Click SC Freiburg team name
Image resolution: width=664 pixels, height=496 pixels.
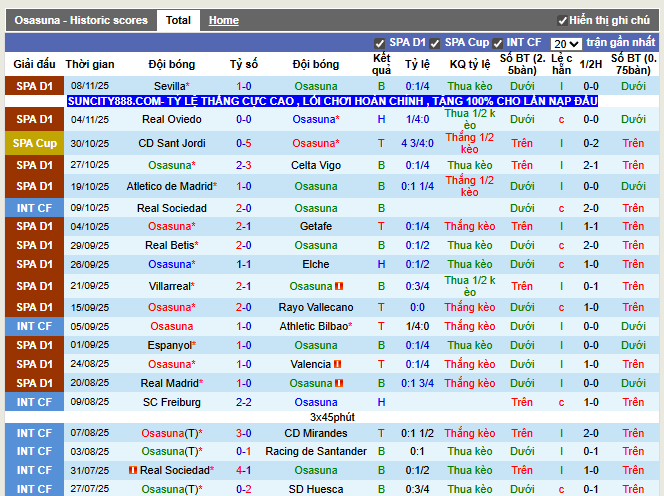172,402
